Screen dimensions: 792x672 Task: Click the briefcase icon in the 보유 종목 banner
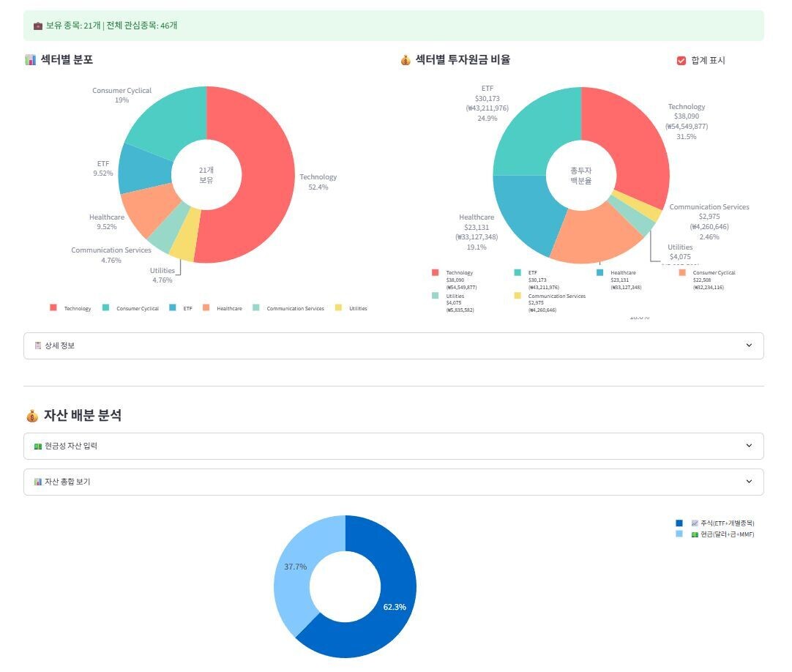click(x=38, y=26)
